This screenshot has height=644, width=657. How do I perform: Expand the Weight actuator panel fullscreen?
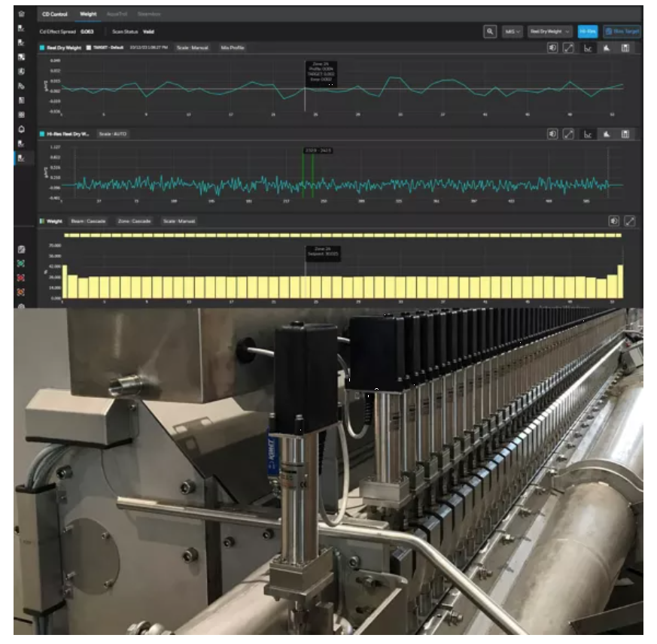coord(630,221)
